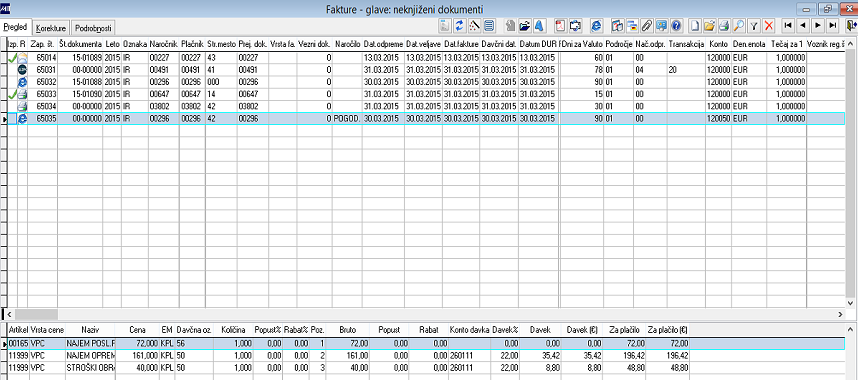Image resolution: width=858 pixels, height=380 pixels.
Task: Switch to the Korekture tab
Action: (51, 28)
